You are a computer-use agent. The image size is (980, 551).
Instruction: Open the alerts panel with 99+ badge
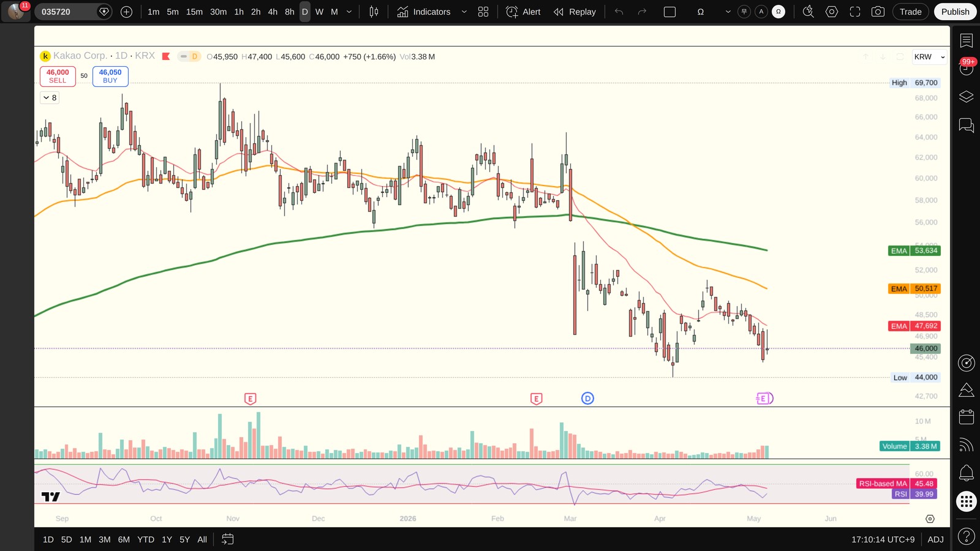966,67
